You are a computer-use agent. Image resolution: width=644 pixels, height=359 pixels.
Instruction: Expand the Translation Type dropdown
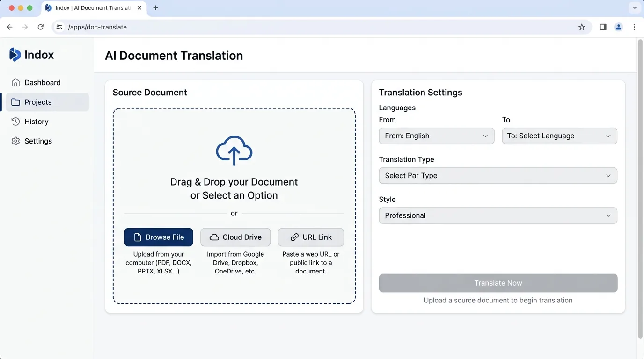point(498,176)
